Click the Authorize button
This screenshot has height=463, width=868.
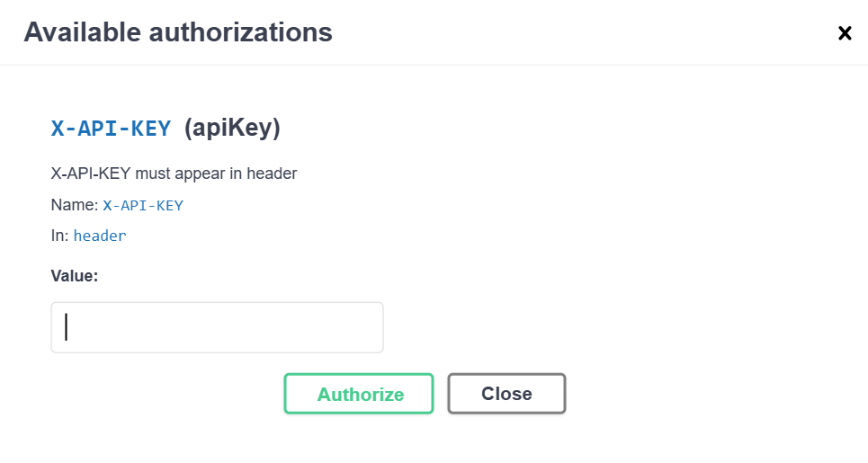pyautogui.click(x=359, y=394)
